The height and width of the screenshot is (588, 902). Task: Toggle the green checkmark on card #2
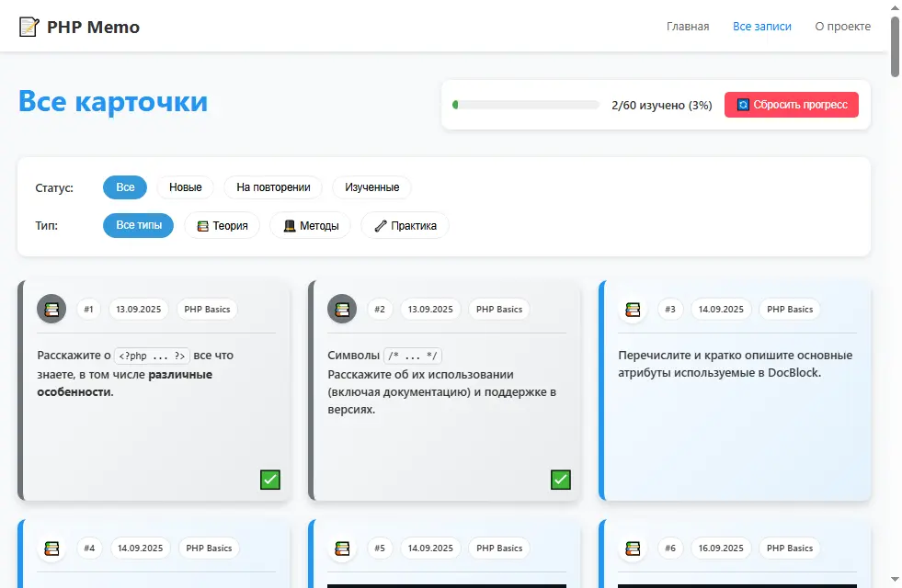pyautogui.click(x=560, y=480)
